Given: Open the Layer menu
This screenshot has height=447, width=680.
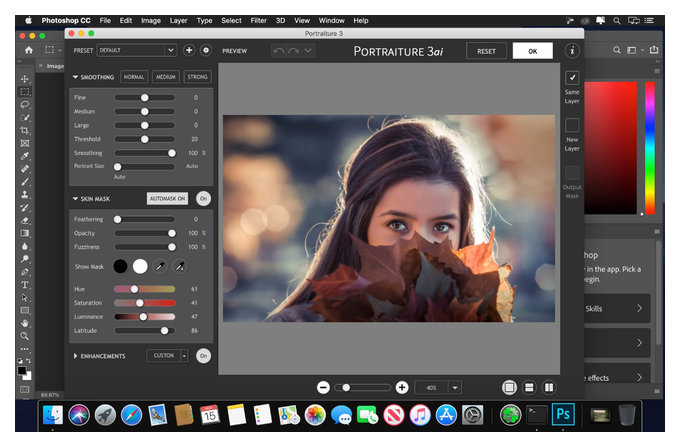Looking at the screenshot, I should [x=178, y=20].
